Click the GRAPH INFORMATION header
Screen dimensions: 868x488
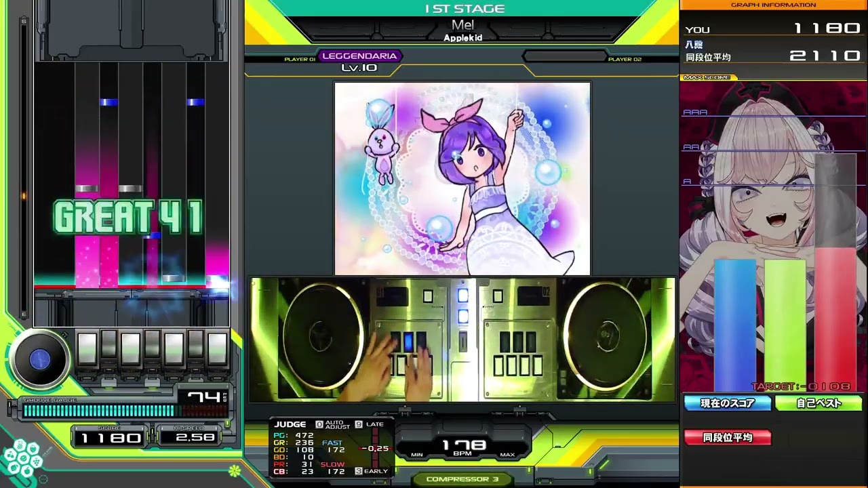(773, 5)
